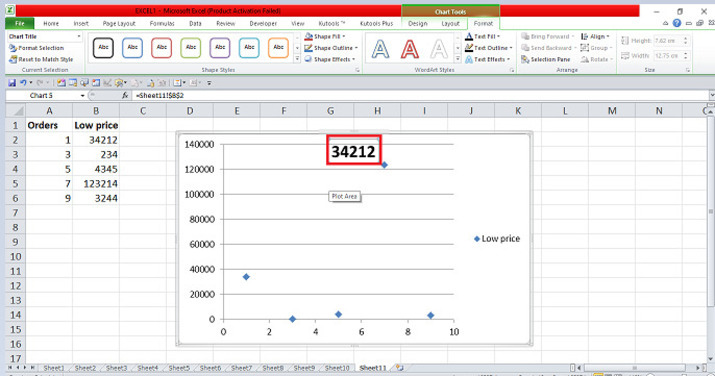Open the Shape Fill dropdown
Image resolution: width=715 pixels, height=376 pixels.
click(325, 36)
